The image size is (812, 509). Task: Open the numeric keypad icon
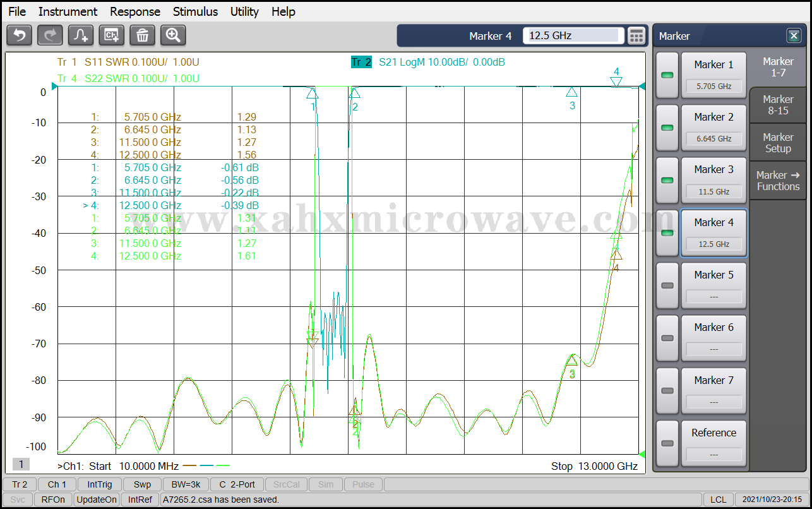click(x=636, y=36)
